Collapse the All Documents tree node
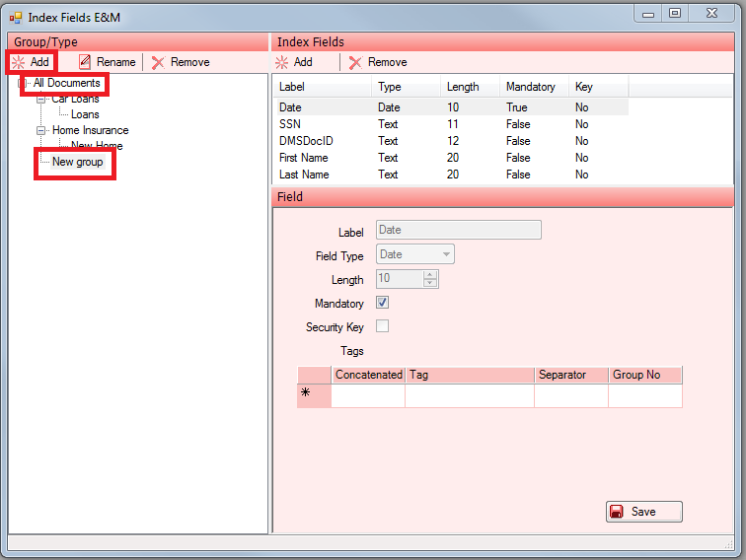This screenshot has width=746, height=560. tap(24, 84)
